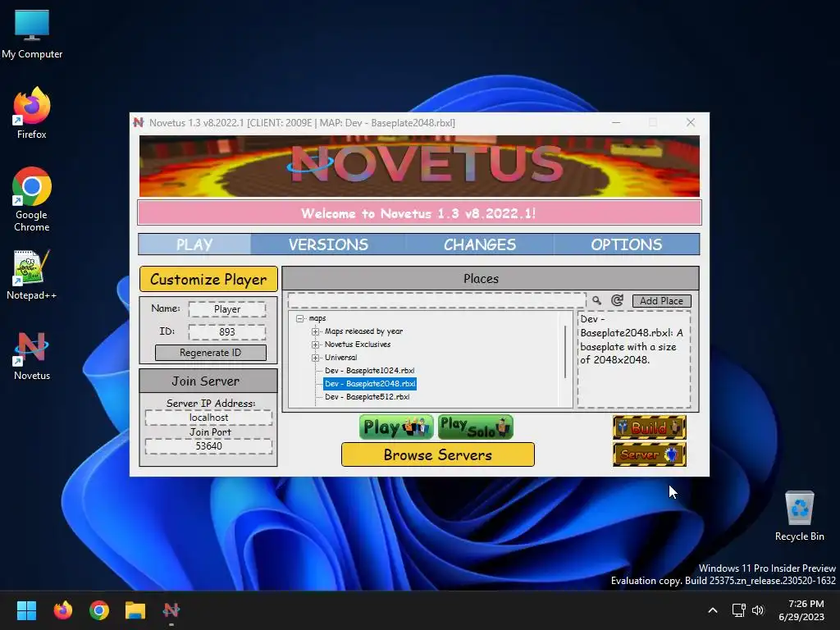840x630 pixels.
Task: Click the Novetus icon in taskbar
Action: coord(171,610)
